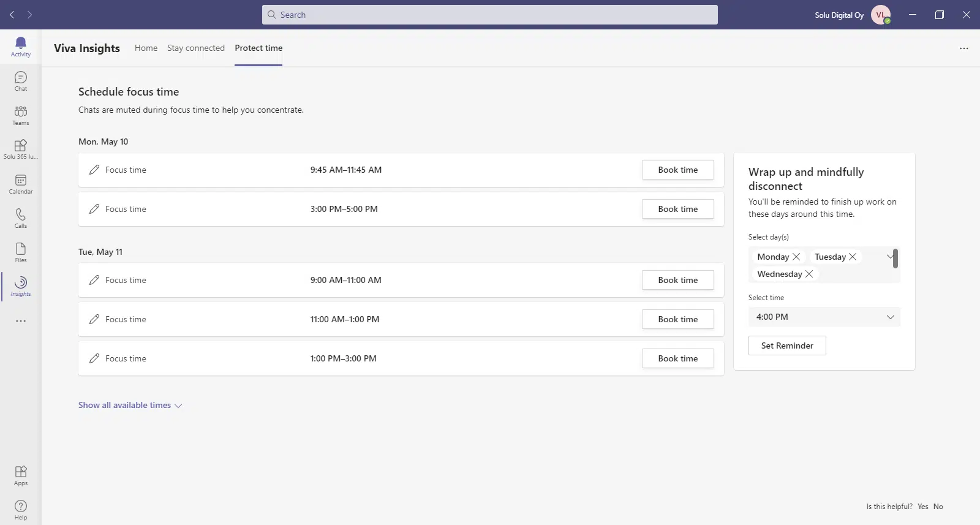Click the more apps ellipsis in sidebar

pyautogui.click(x=20, y=321)
